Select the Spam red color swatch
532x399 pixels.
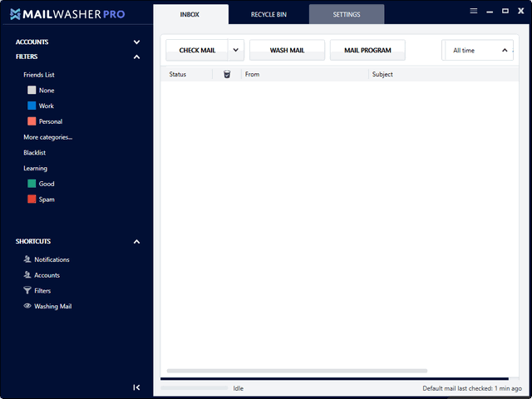tap(32, 199)
